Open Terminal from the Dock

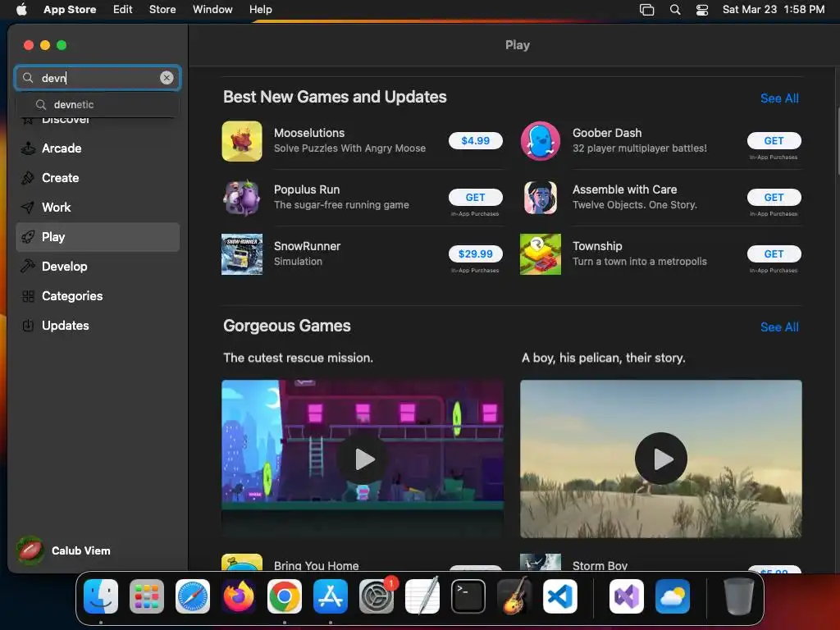[468, 596]
